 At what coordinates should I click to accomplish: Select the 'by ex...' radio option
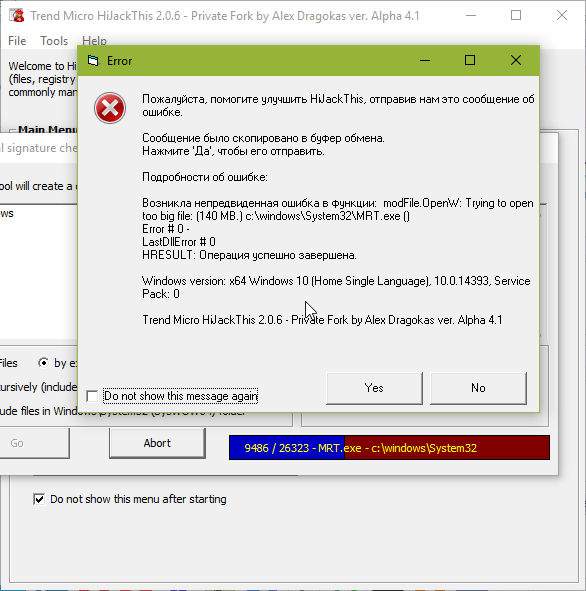point(43,363)
